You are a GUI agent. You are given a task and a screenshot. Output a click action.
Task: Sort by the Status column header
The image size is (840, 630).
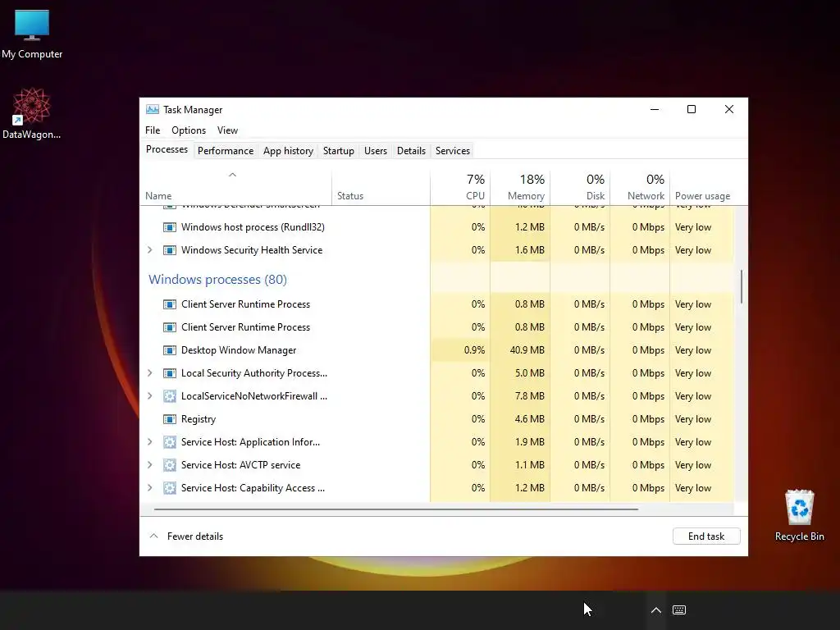(x=381, y=188)
